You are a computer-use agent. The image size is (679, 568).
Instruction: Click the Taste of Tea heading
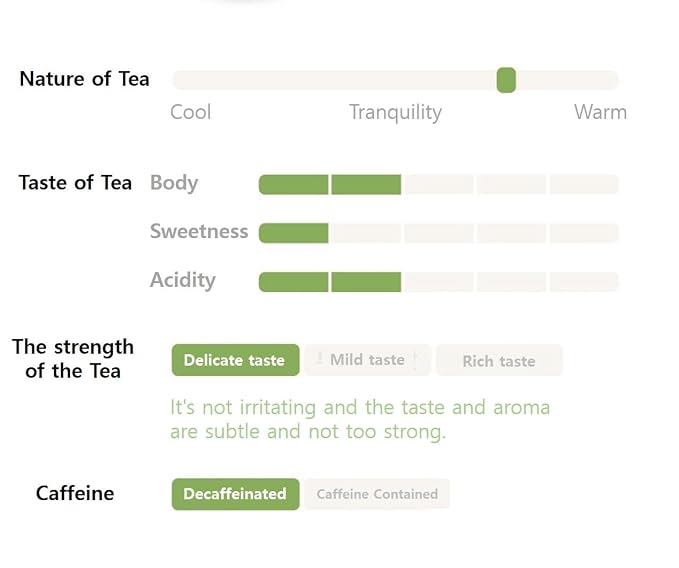(x=75, y=182)
